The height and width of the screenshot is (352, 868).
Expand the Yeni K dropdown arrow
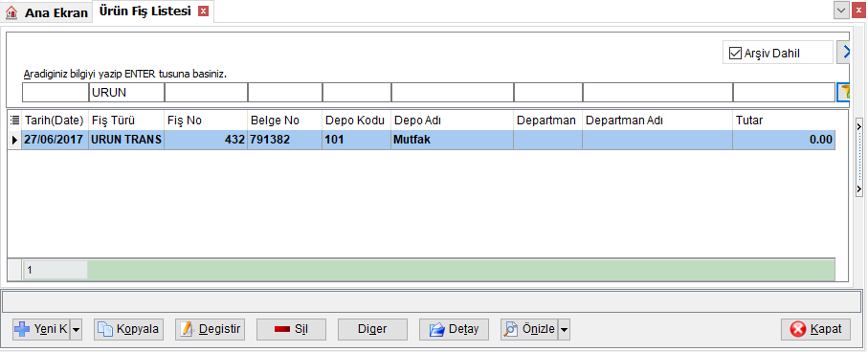coord(76,329)
